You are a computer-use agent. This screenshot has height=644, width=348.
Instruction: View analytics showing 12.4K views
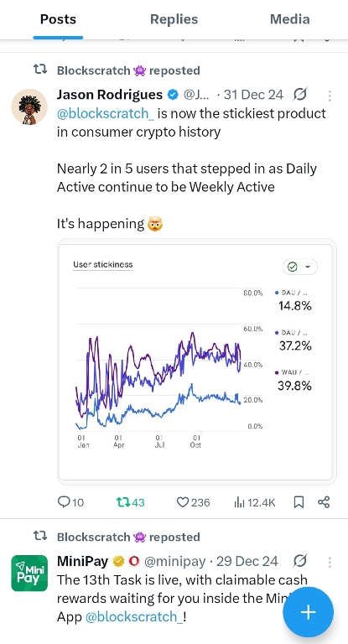point(254,502)
